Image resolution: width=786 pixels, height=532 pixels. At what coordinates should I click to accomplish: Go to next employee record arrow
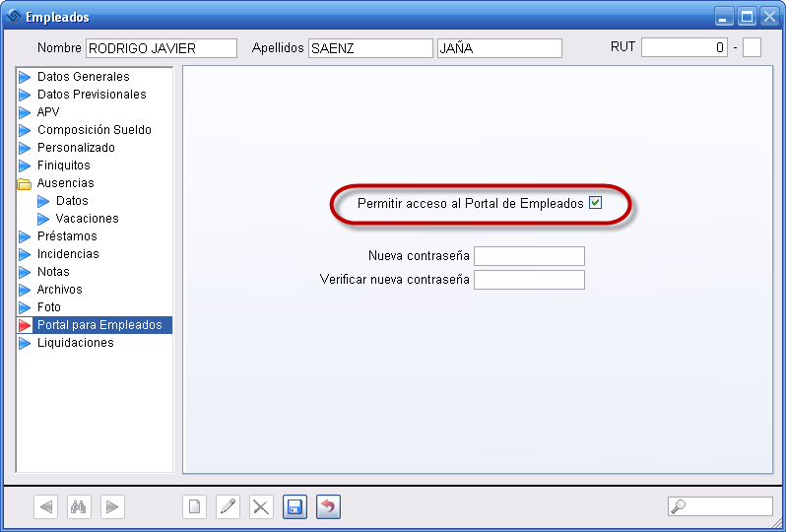pos(112,507)
